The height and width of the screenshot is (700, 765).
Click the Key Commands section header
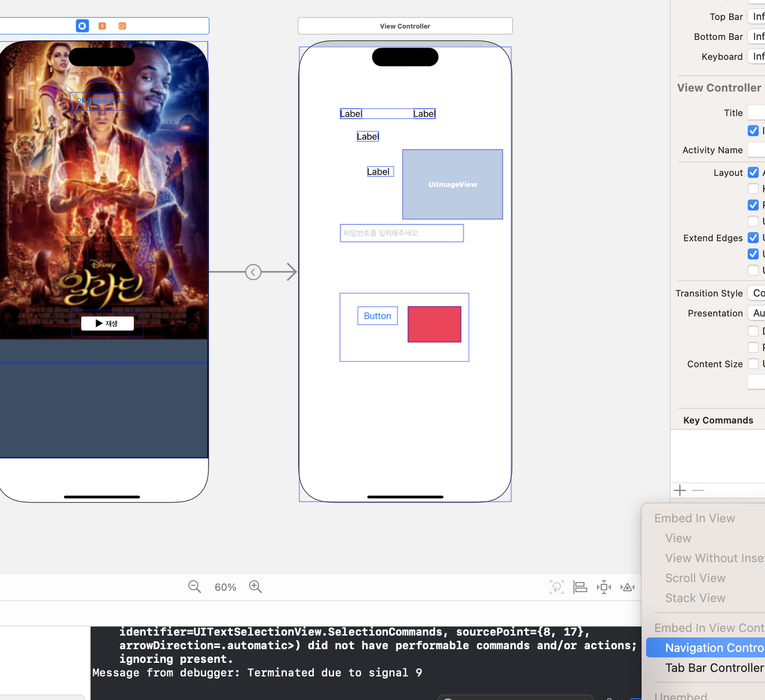(718, 420)
